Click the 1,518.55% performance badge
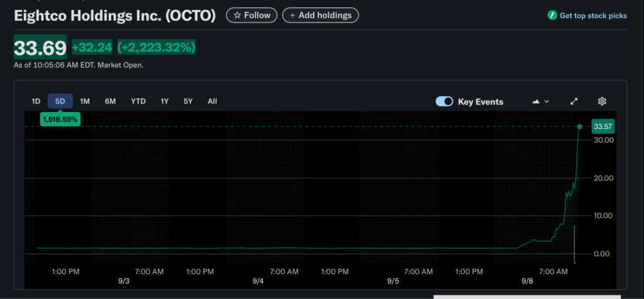The image size is (644, 299). [60, 118]
